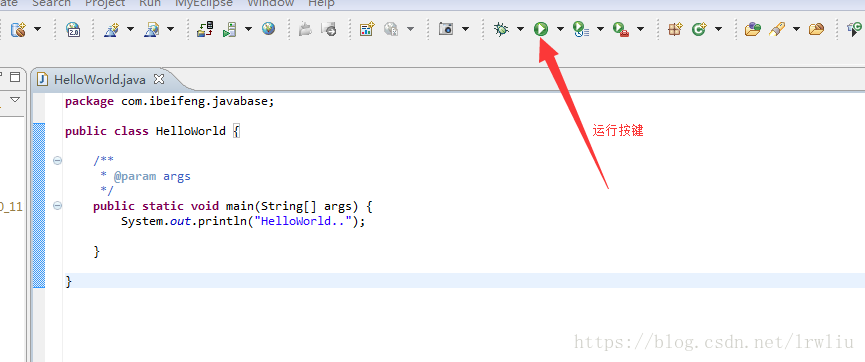Click the System.out.println statement
Image resolution: width=865 pixels, height=362 pixels.
click(x=243, y=222)
